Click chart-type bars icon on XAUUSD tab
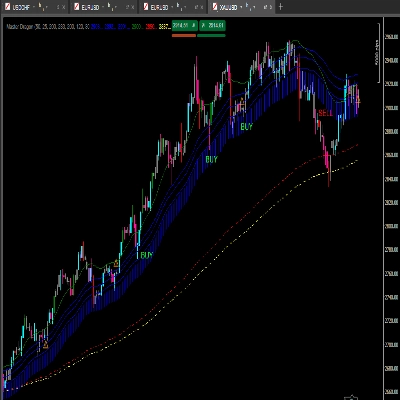The height and width of the screenshot is (400, 400). [x=249, y=6]
